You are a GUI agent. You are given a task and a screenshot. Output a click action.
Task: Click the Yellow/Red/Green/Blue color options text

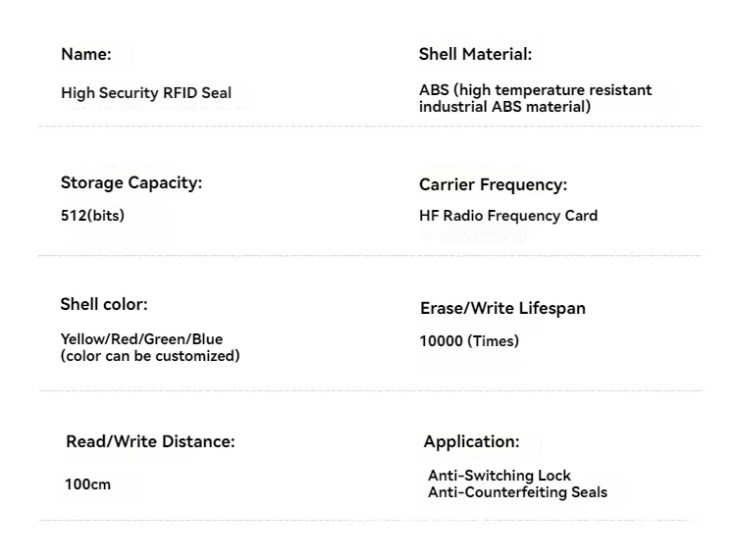[x=141, y=338]
